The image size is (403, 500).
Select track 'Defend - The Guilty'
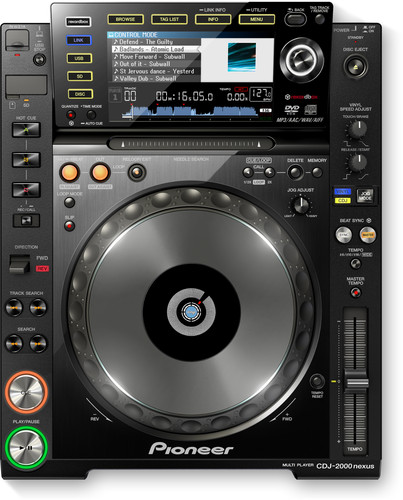coord(156,42)
